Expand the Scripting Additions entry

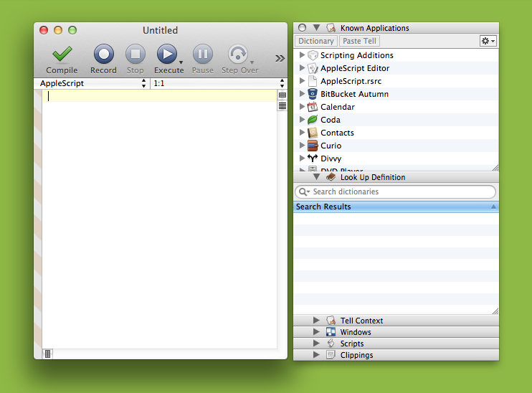(302, 55)
